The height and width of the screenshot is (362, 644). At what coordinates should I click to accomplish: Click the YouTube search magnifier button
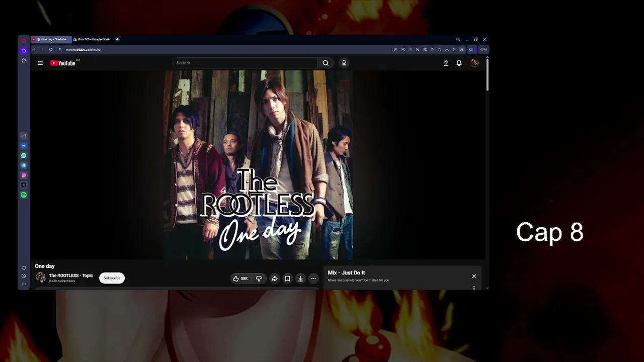326,63
